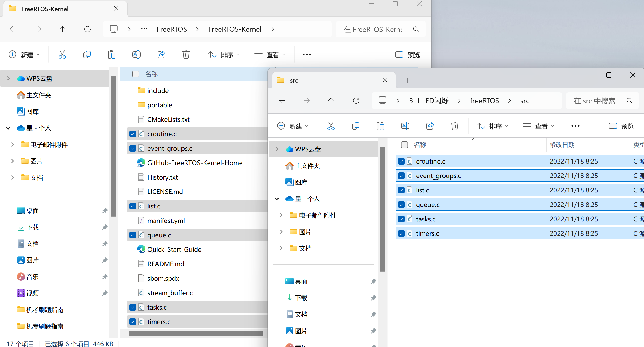644x347 pixels.
Task: Click Copy icon in src window toolbar
Action: pos(355,126)
